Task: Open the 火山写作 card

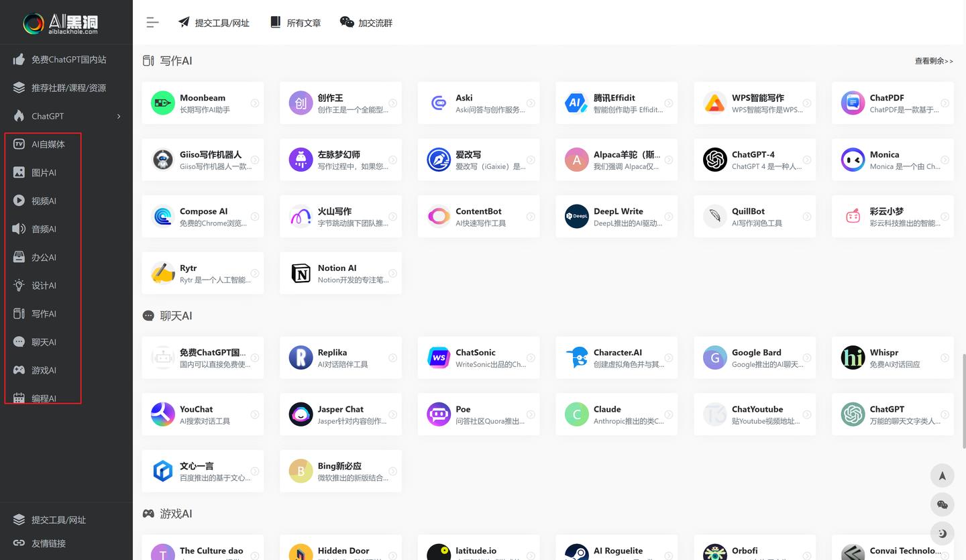Action: click(341, 217)
